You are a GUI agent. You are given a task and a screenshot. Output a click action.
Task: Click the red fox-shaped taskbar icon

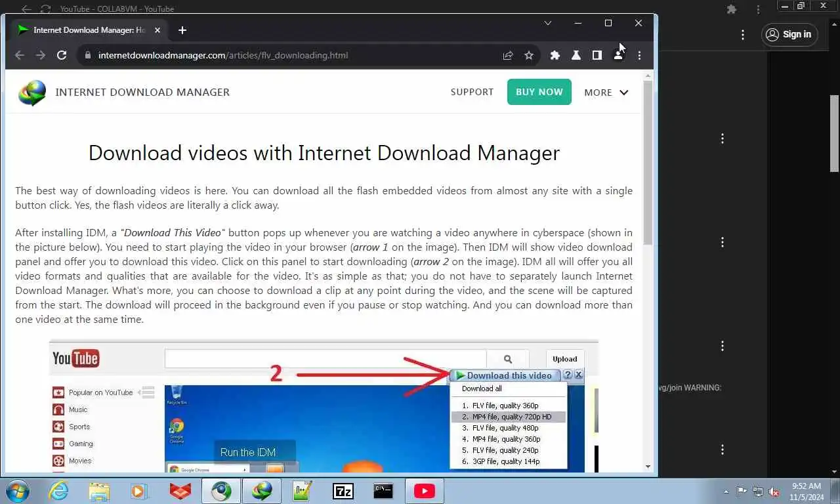[x=180, y=491]
